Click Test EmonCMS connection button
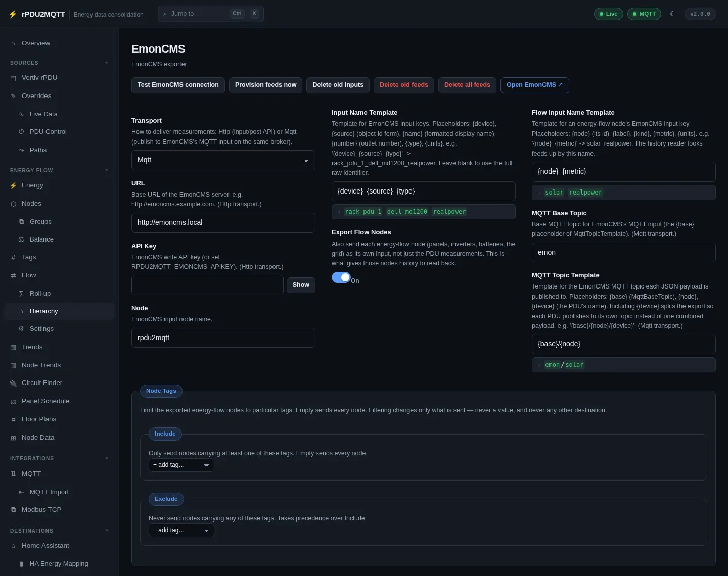This screenshot has height=576, width=728. tap(178, 85)
